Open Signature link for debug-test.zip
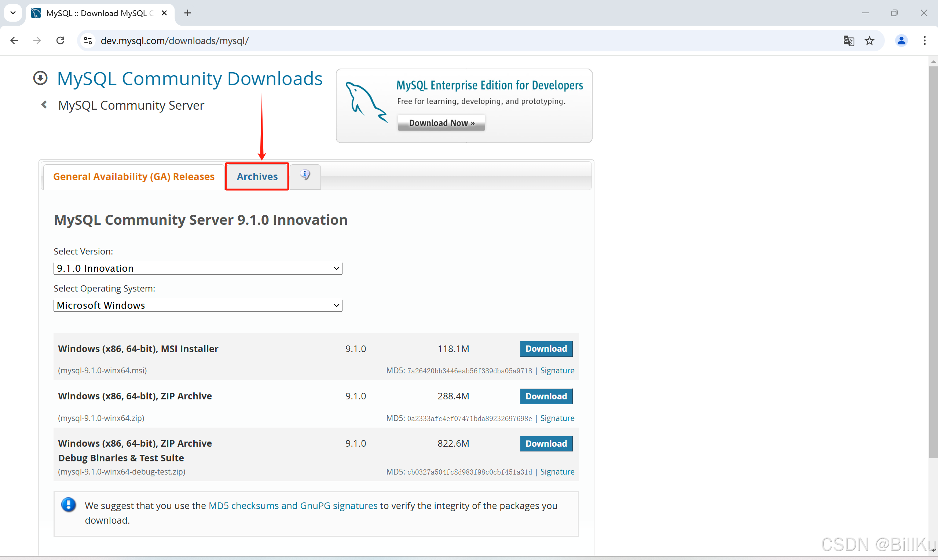The image size is (938, 560). tap(557, 472)
